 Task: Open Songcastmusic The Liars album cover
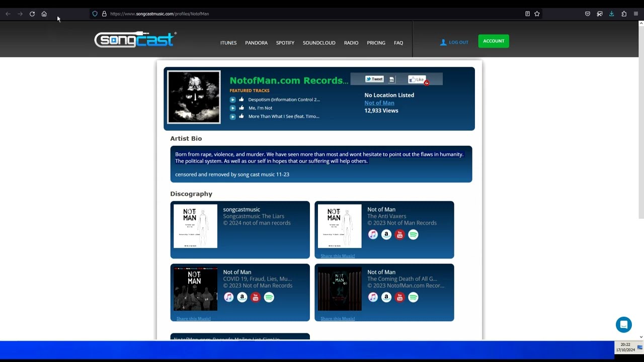[195, 226]
